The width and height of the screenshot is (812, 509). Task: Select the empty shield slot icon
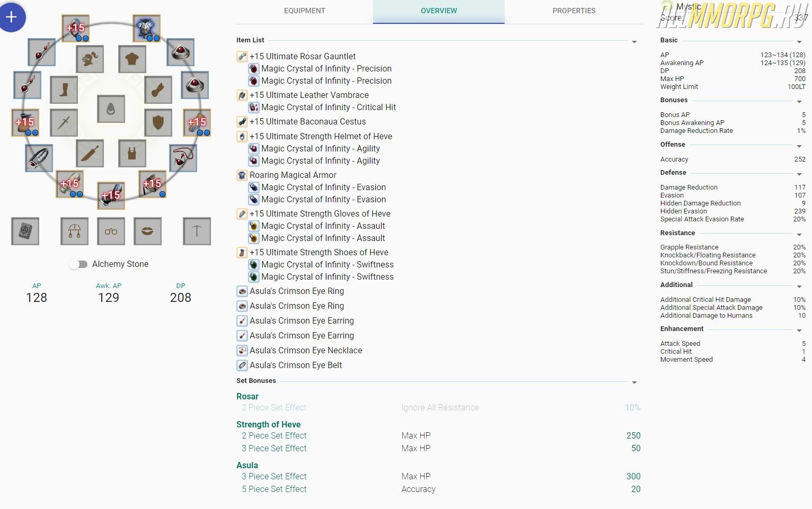(x=158, y=122)
